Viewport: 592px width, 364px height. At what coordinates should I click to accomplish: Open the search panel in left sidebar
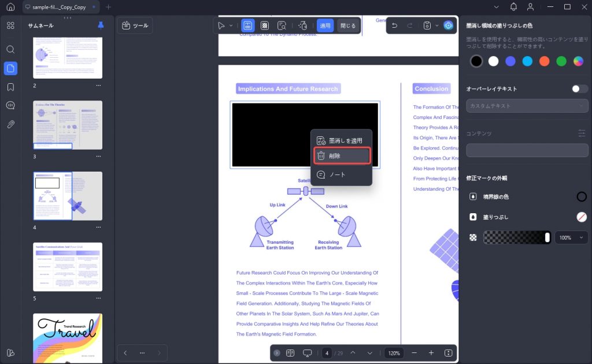point(10,50)
